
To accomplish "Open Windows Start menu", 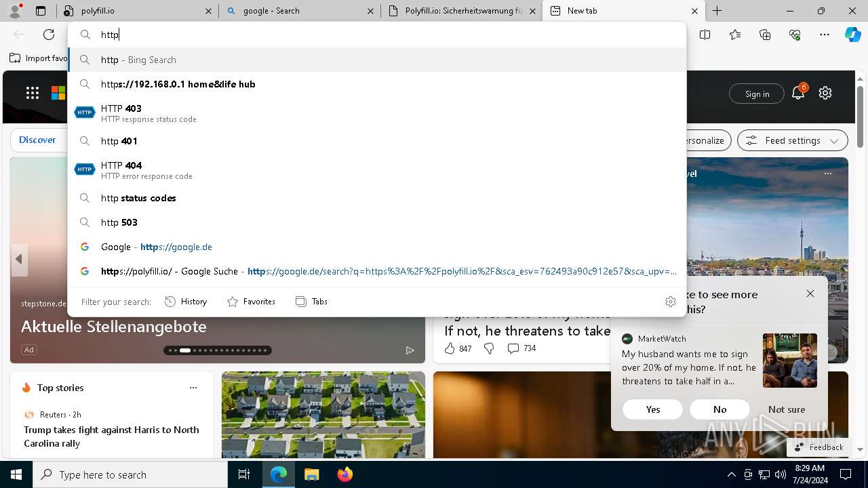I will point(16,474).
